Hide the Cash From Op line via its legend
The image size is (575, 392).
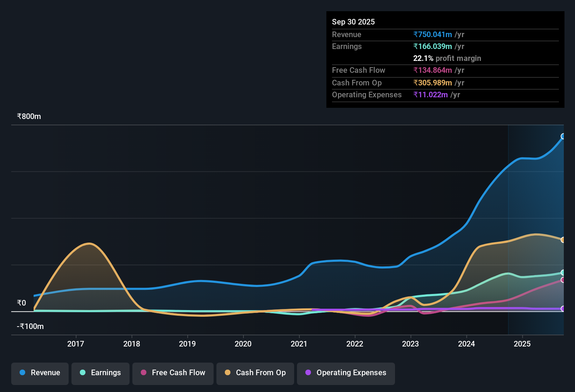pyautogui.click(x=255, y=373)
